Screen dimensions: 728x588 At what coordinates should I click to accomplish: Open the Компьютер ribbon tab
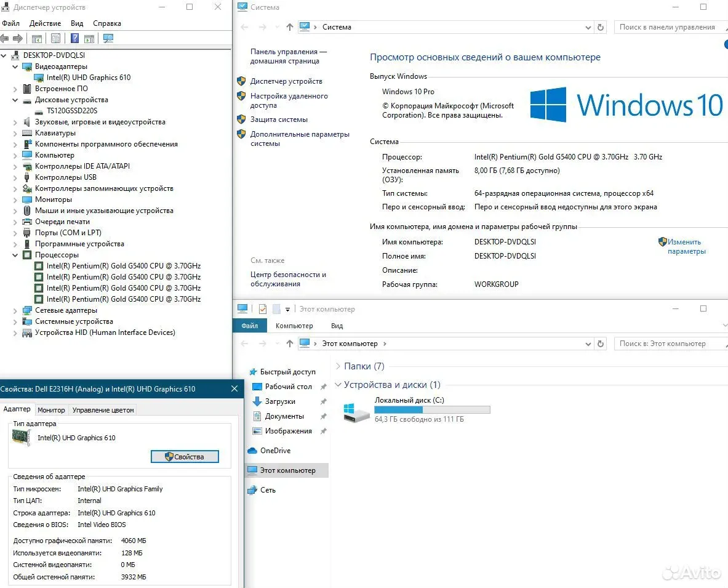pos(294,326)
